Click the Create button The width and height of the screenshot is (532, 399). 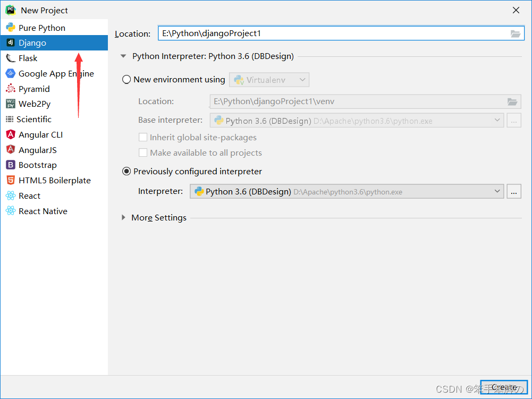pyautogui.click(x=504, y=387)
